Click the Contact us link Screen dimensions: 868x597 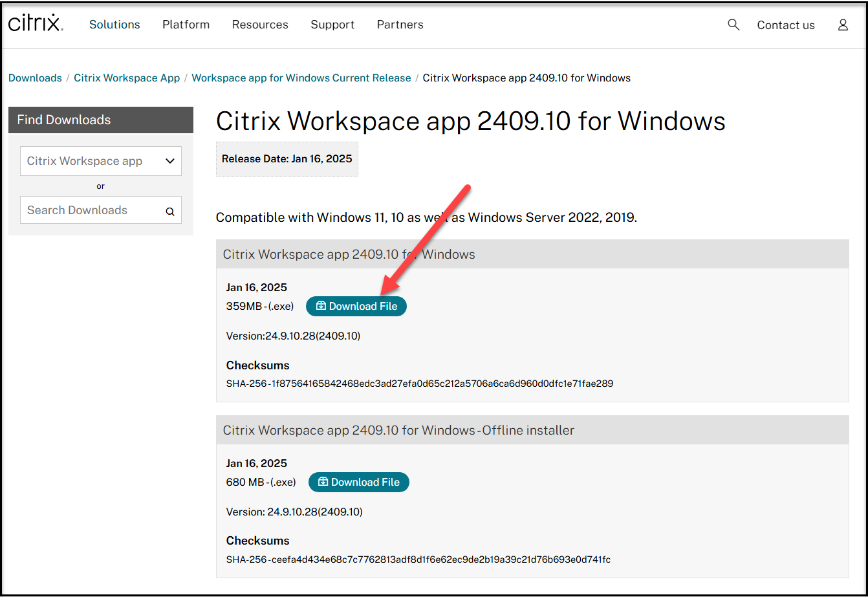pyautogui.click(x=786, y=25)
